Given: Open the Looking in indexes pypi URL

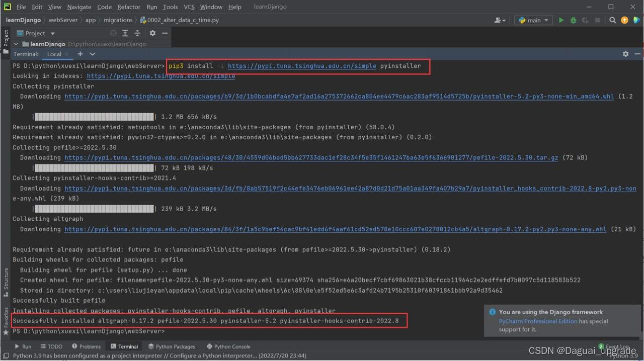Looking at the screenshot, I should coord(161,76).
